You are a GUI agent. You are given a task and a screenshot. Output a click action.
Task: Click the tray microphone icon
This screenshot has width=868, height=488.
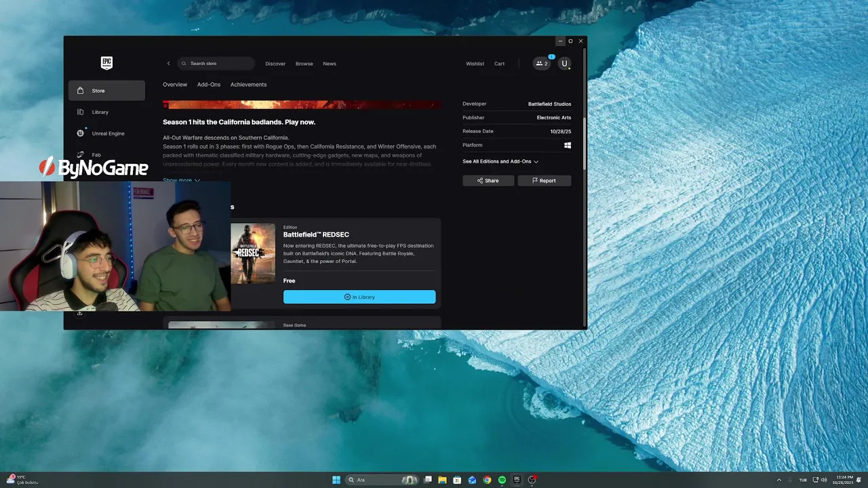tap(790, 480)
